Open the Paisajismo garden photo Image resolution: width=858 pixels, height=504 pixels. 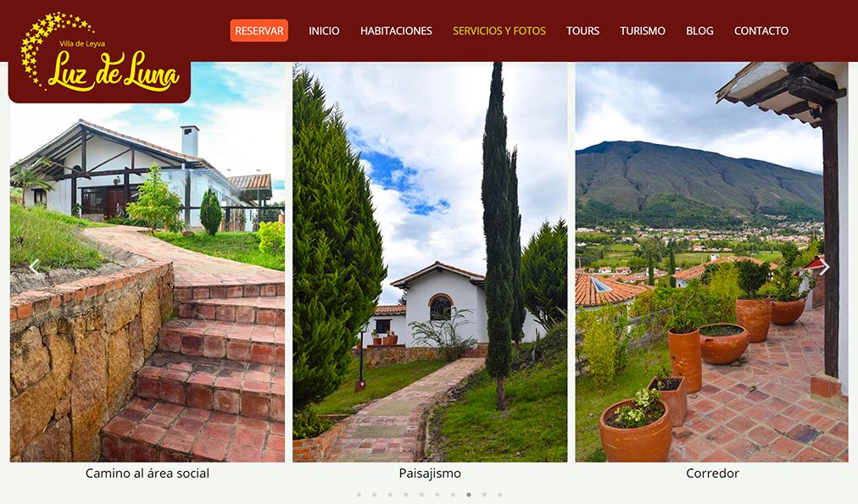[430, 262]
